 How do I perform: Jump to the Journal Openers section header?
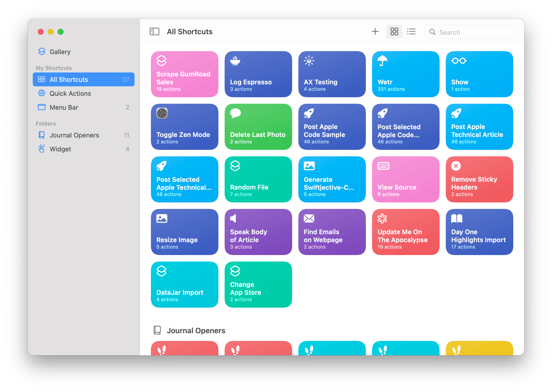(196, 330)
